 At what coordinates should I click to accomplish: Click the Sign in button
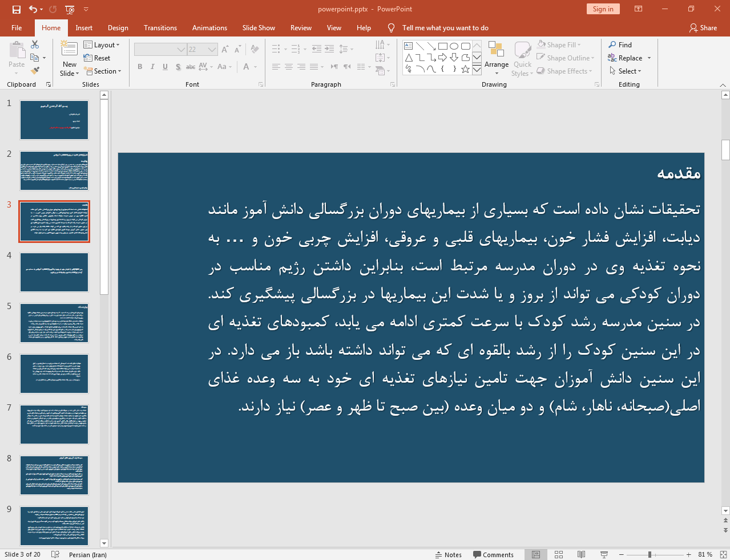[x=603, y=9]
